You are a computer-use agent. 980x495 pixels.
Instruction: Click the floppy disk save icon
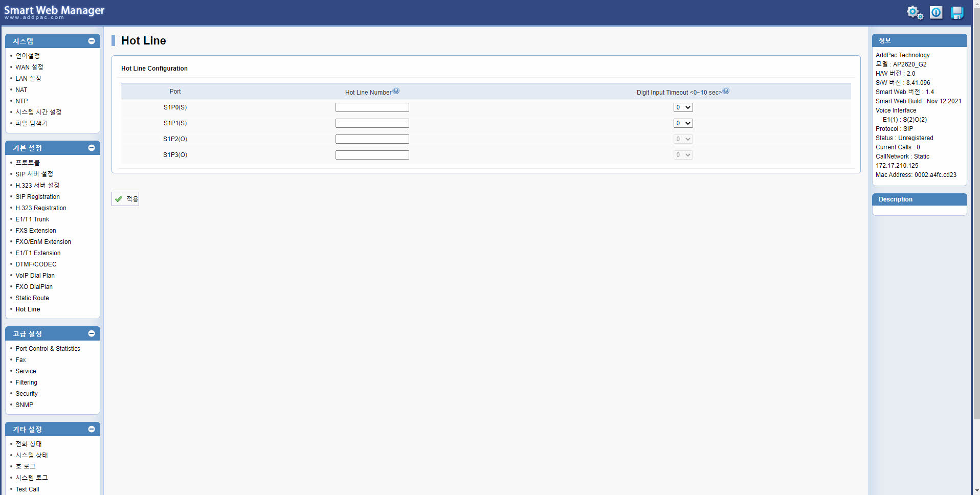pyautogui.click(x=956, y=12)
